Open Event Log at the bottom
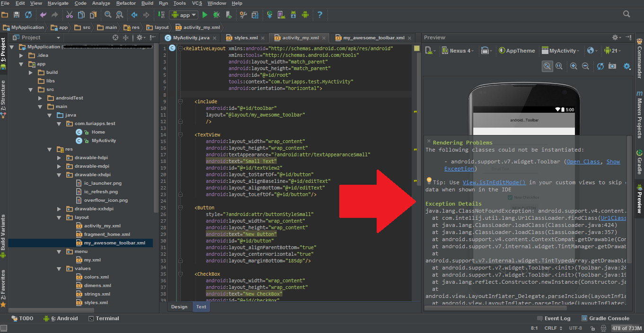Image resolution: width=644 pixels, height=333 pixels. (x=554, y=318)
